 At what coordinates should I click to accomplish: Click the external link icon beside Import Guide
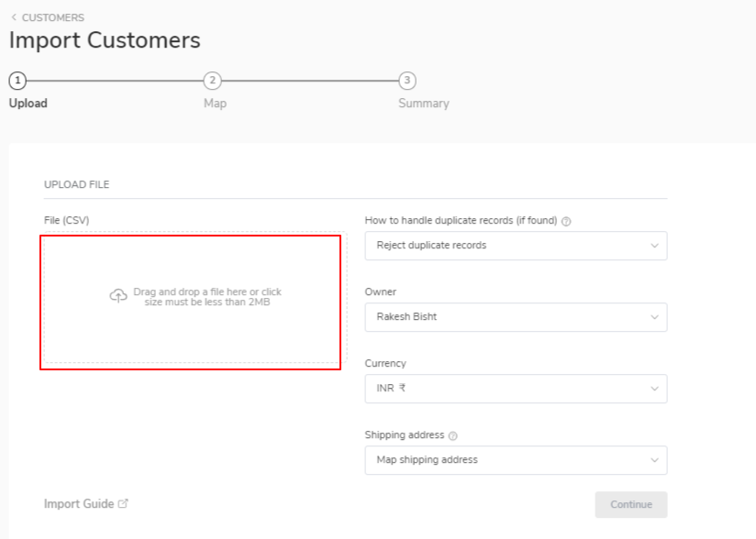click(124, 504)
